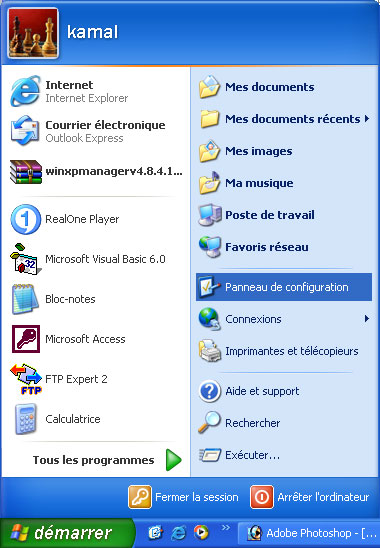Viewport: 380px width, 548px height.
Task: Click the first quick launch icon in taskbar
Action: point(156,533)
